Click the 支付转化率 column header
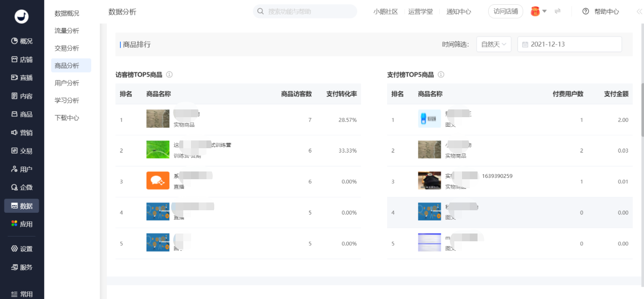644x299 pixels. [342, 94]
